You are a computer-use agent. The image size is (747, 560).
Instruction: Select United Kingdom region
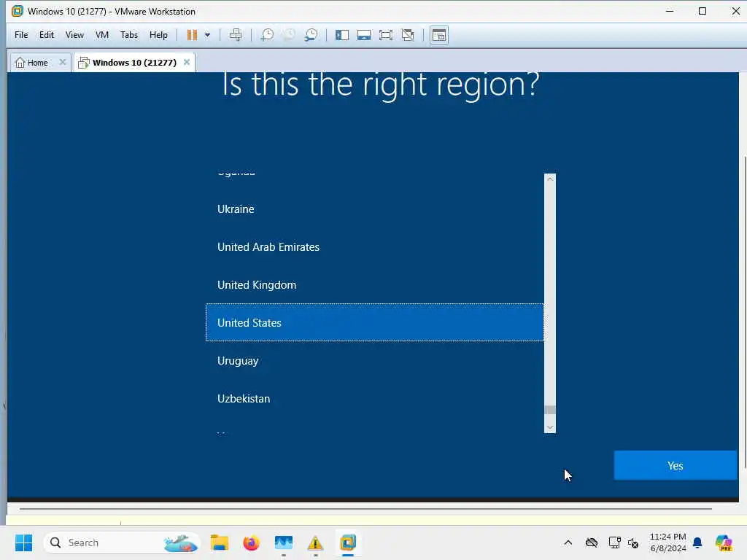(374, 285)
